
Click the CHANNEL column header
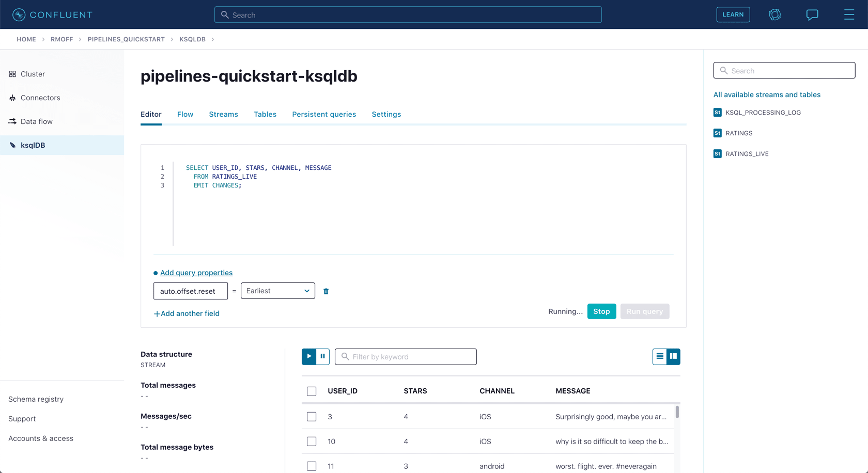[x=497, y=391]
